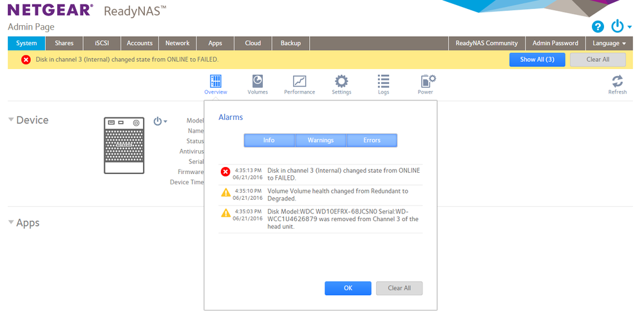Toggle the Errors alarm filter
Viewport: 644px width, 321px height.
coord(372,140)
